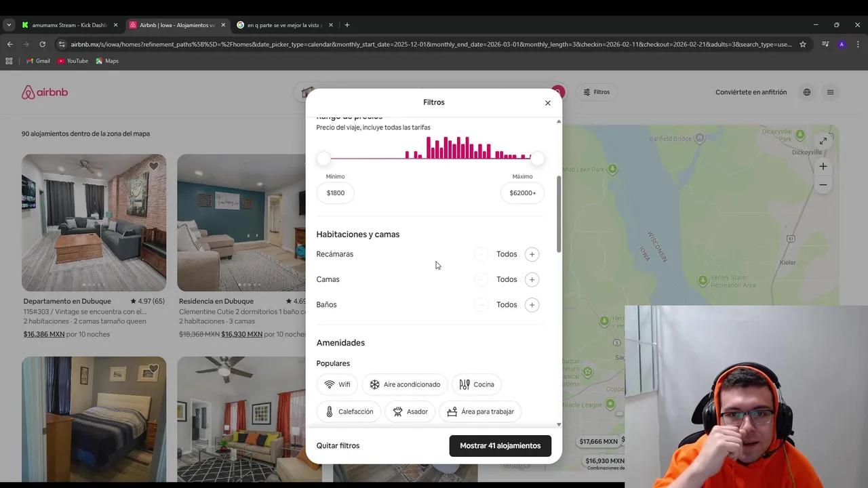The height and width of the screenshot is (488, 868).
Task: Increase Baños count with plus button
Action: (x=532, y=305)
